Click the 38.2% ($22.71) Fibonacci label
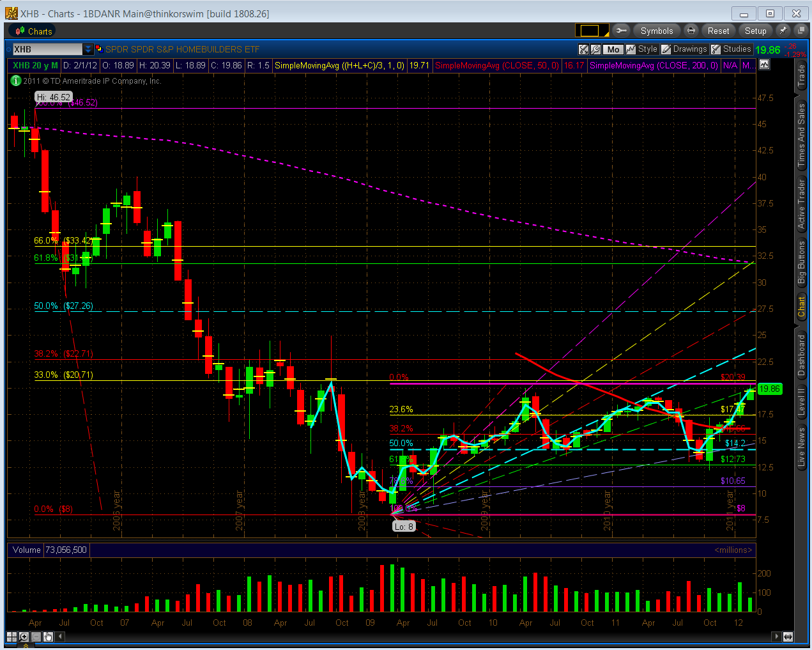Image resolution: width=812 pixels, height=650 pixels. pyautogui.click(x=63, y=353)
